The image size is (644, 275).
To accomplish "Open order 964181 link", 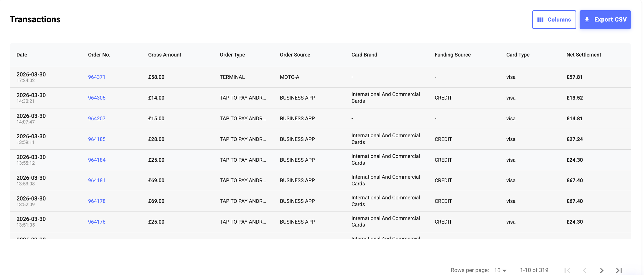I will pos(96,181).
